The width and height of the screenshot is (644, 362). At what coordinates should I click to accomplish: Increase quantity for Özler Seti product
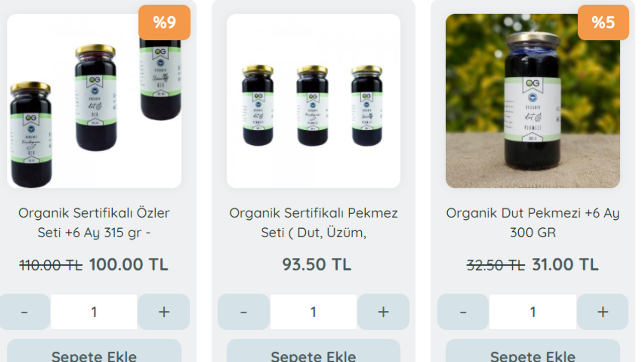[164, 312]
